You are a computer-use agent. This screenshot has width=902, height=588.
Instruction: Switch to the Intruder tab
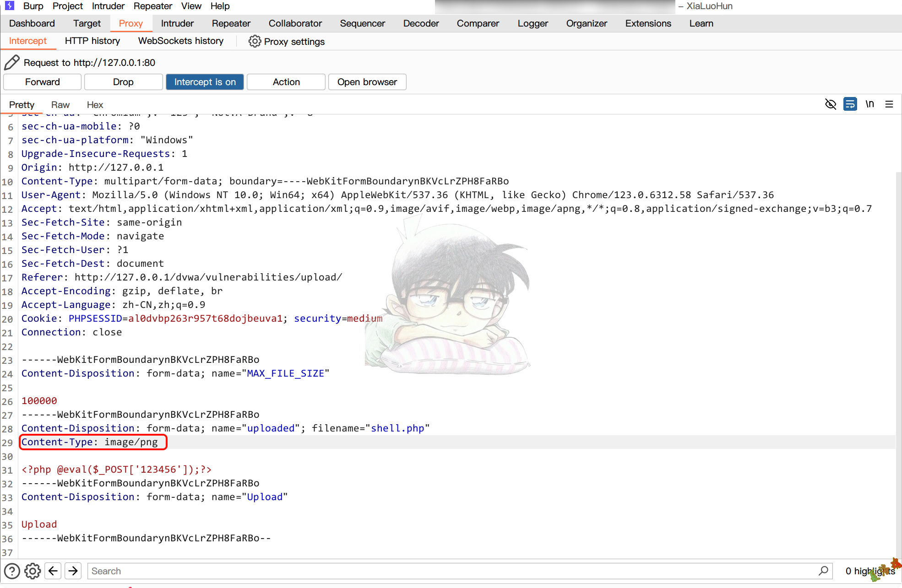177,23
